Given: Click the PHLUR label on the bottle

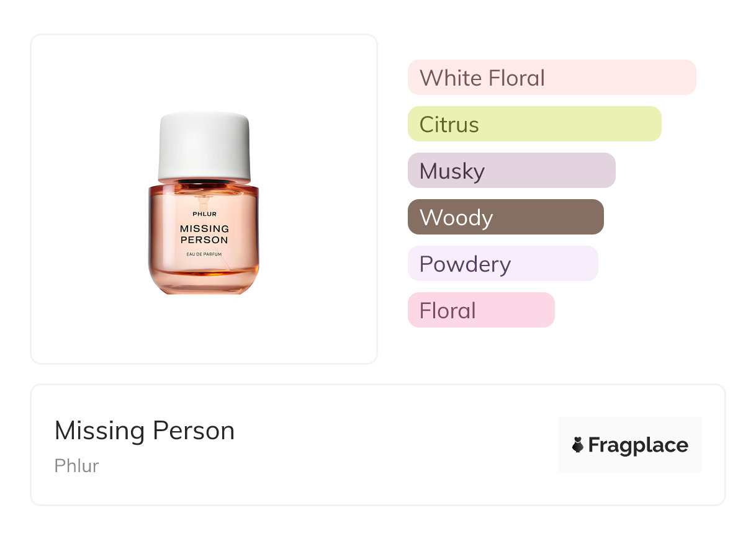Looking at the screenshot, I should click(204, 215).
